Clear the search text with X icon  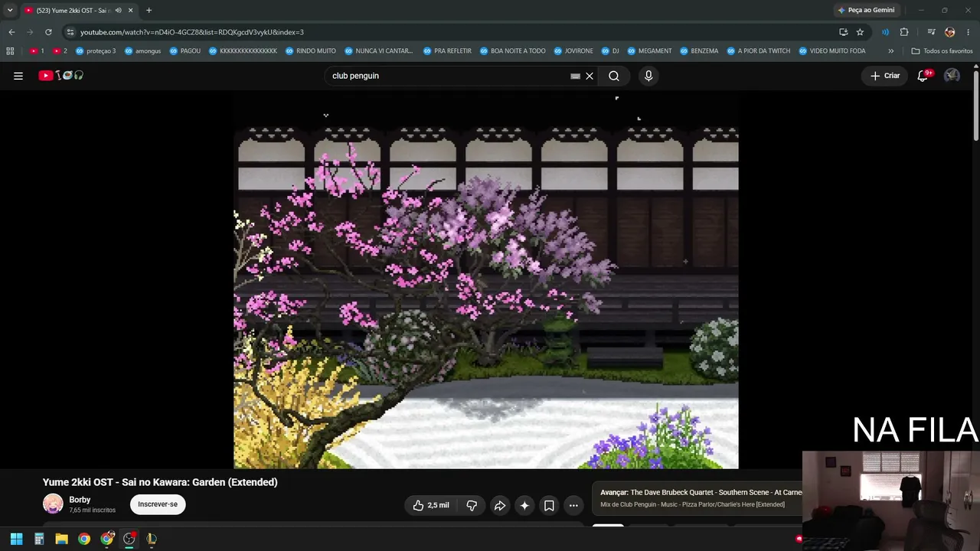click(x=590, y=76)
